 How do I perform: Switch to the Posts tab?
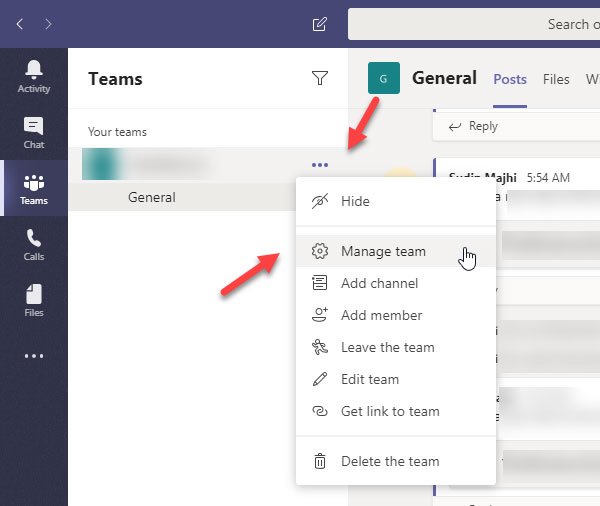pyautogui.click(x=510, y=79)
